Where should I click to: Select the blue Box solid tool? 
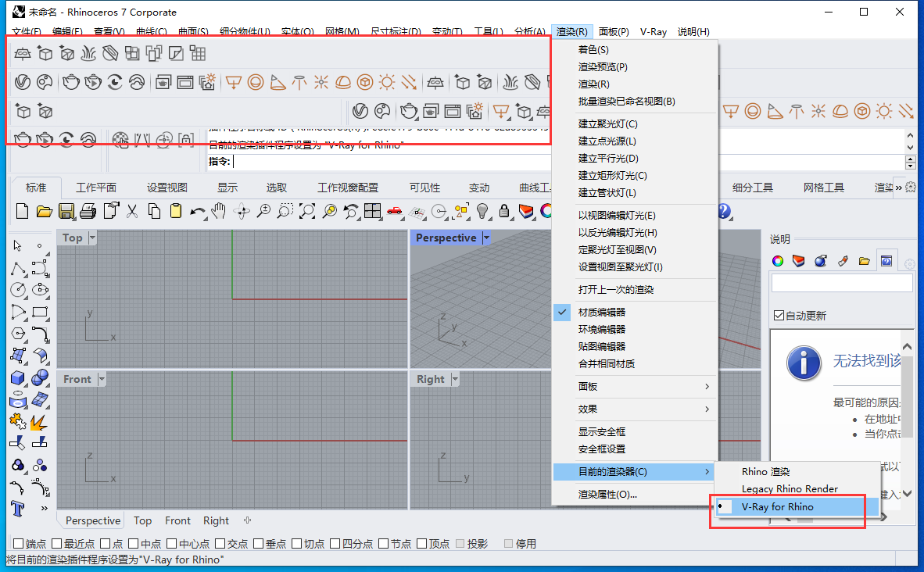(18, 377)
